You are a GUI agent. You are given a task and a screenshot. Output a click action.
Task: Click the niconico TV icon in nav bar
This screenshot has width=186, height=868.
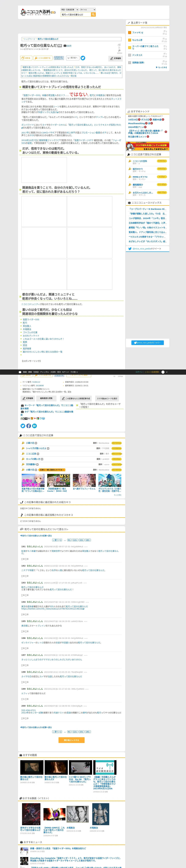click(x=20, y=372)
